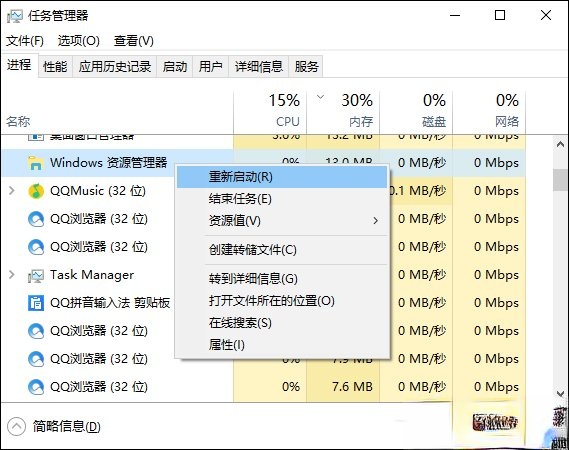This screenshot has width=569, height=450.
Task: Switch to the 启动 tab
Action: coord(175,66)
